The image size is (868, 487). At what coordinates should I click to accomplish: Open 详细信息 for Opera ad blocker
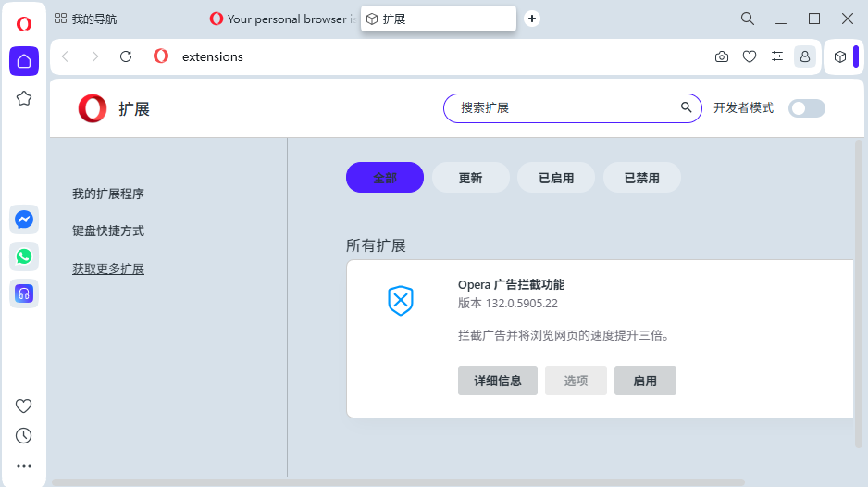(x=498, y=381)
